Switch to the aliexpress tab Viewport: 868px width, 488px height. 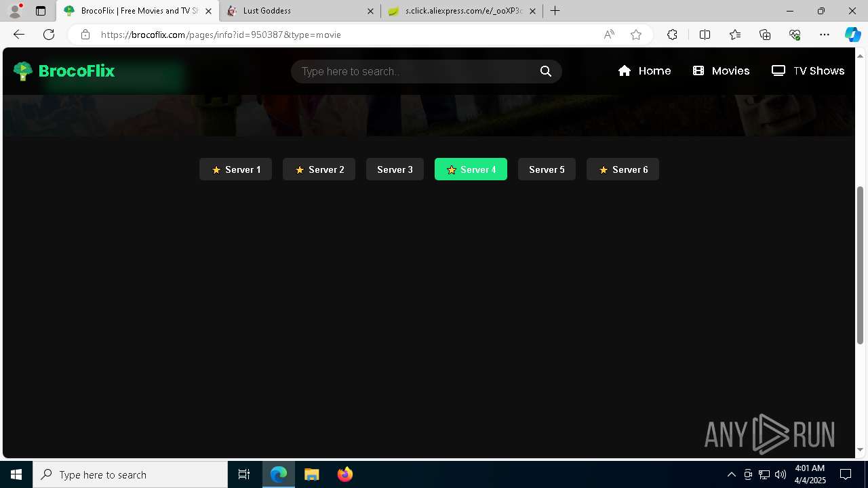(x=461, y=11)
